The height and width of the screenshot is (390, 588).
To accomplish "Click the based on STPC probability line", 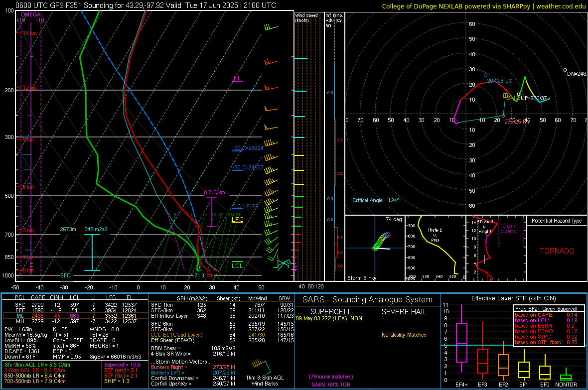I will point(546,337).
